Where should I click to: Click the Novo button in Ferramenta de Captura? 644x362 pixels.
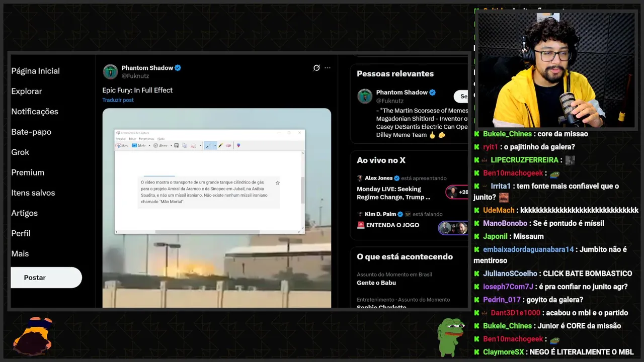[122, 145]
